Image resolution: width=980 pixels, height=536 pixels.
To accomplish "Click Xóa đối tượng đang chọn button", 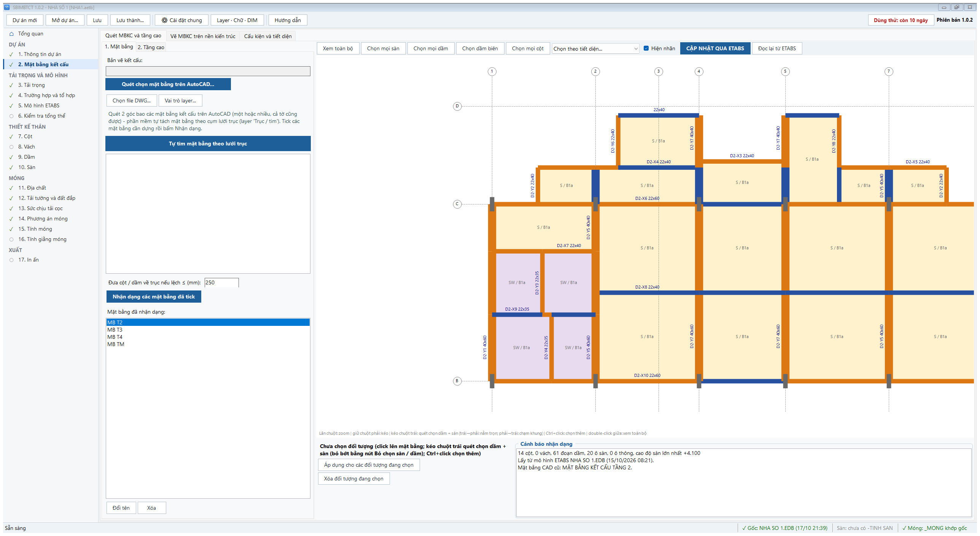I will [x=353, y=479].
